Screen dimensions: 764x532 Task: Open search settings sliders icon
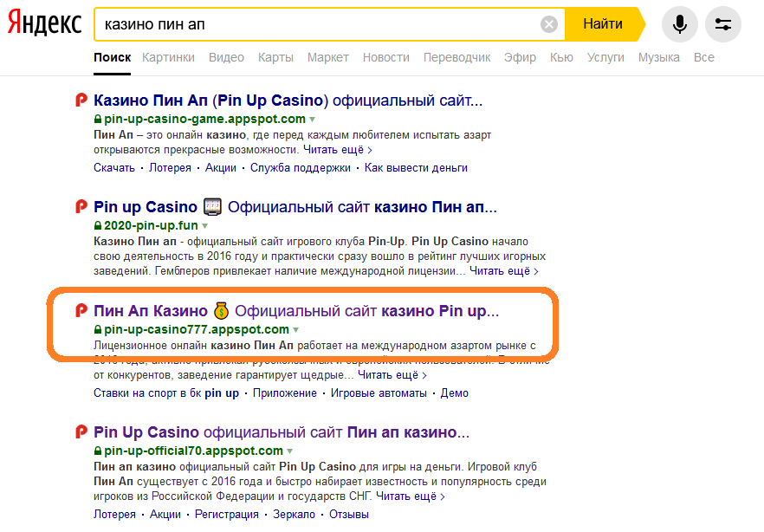pyautogui.click(x=723, y=24)
